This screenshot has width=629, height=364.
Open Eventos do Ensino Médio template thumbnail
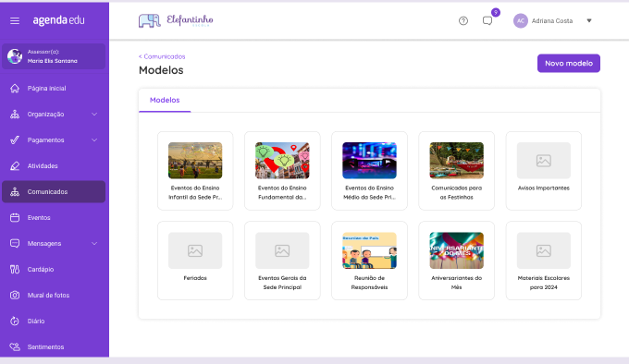coord(369,160)
